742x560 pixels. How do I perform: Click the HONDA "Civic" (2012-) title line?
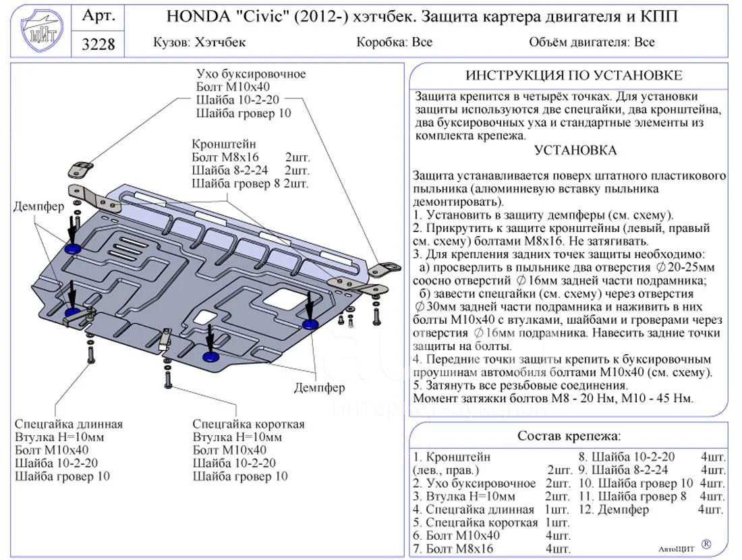(x=422, y=17)
